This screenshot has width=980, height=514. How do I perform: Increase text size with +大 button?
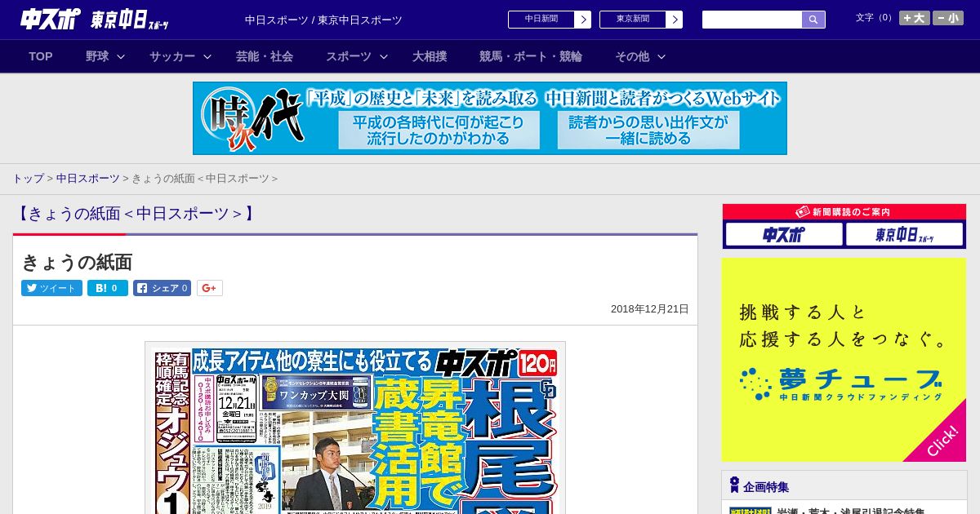(915, 18)
